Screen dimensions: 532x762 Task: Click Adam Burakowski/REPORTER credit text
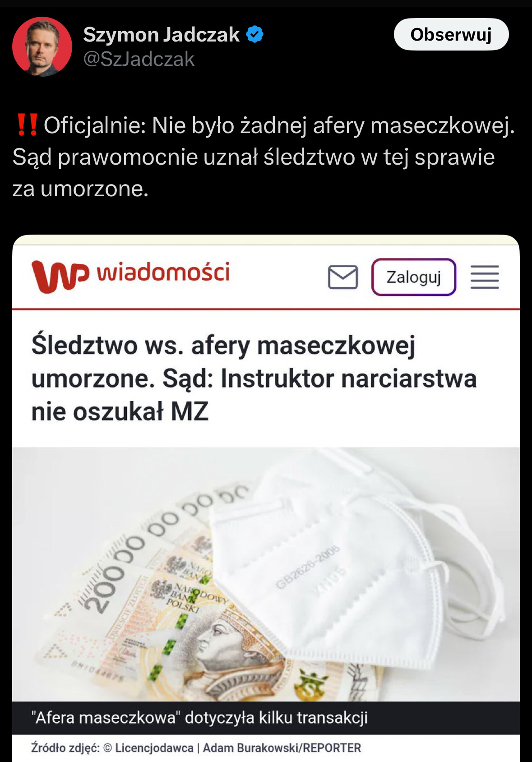[x=282, y=748]
